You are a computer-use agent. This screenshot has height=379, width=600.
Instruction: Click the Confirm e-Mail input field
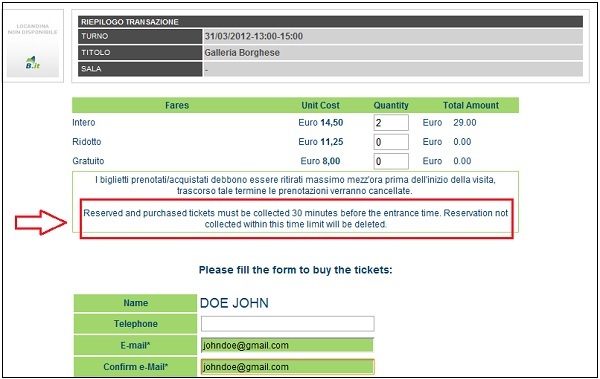point(287,367)
